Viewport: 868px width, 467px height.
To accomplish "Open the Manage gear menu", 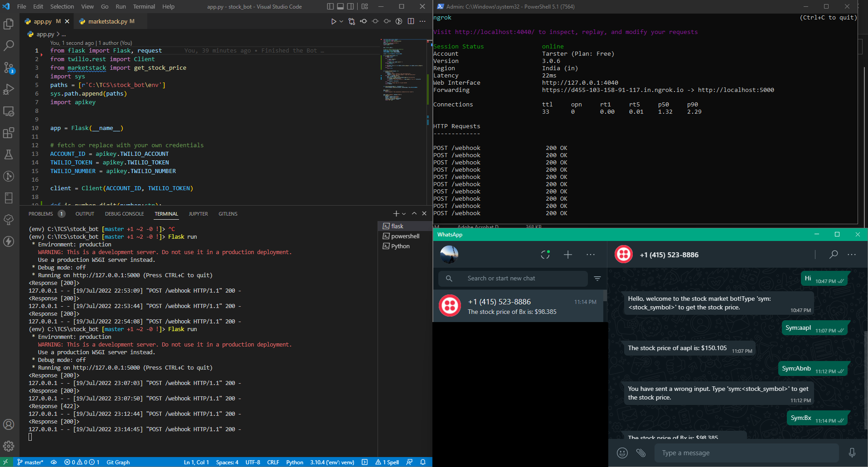I will point(9,446).
